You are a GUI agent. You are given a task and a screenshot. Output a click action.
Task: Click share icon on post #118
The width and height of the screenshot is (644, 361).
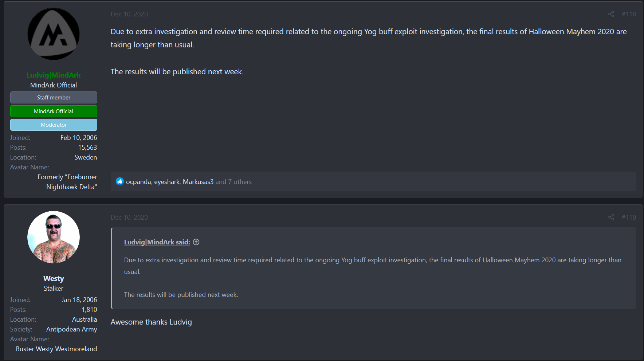click(x=611, y=14)
